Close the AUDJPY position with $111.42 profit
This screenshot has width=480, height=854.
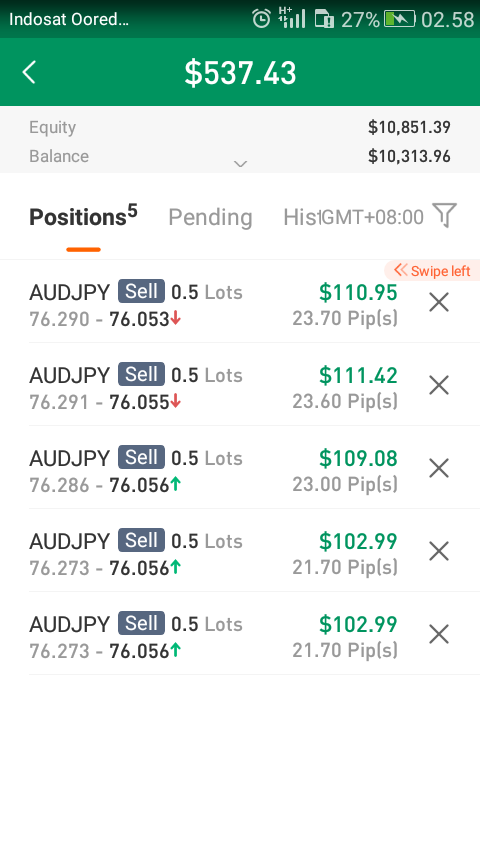tap(439, 385)
